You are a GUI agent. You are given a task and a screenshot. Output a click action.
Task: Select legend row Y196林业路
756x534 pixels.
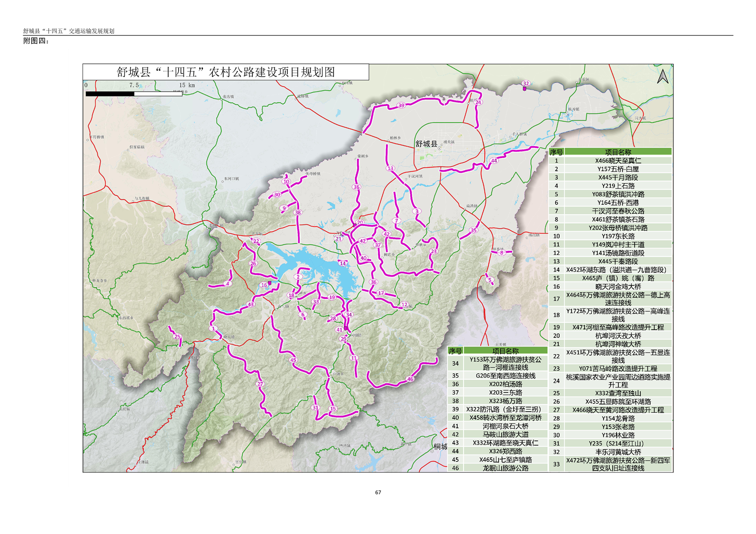pos(610,435)
